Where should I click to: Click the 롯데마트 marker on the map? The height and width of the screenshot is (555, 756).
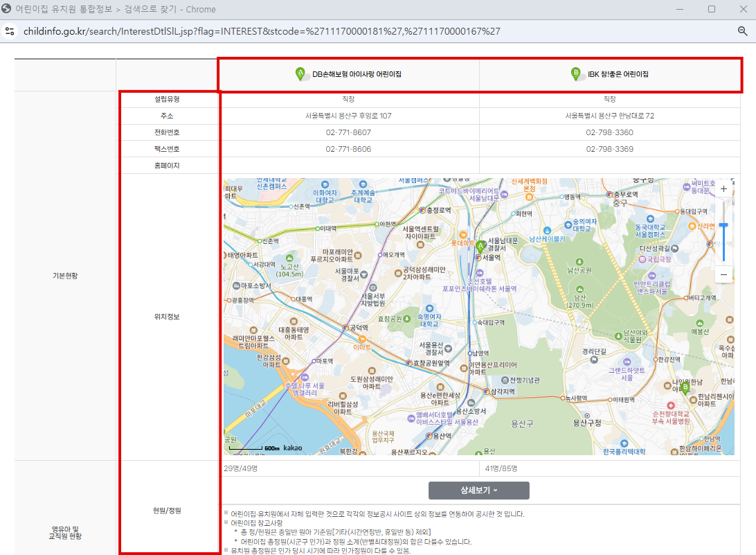463,236
